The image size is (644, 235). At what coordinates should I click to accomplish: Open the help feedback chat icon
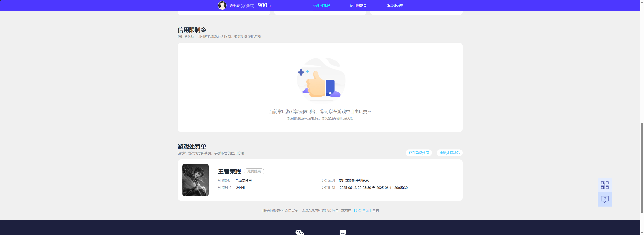click(604, 199)
